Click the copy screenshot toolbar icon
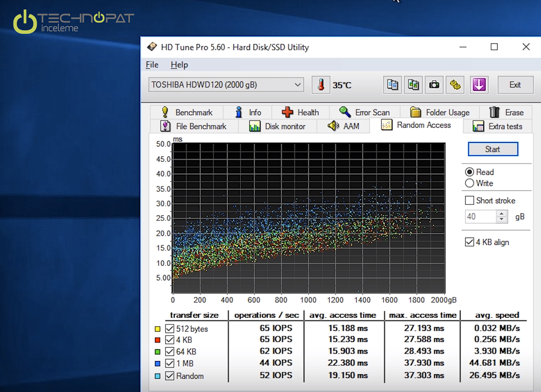The image size is (541, 392). pos(413,85)
